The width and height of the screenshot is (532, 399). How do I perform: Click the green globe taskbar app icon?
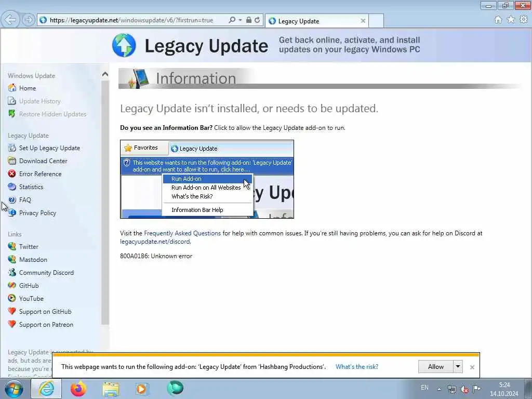click(x=175, y=388)
